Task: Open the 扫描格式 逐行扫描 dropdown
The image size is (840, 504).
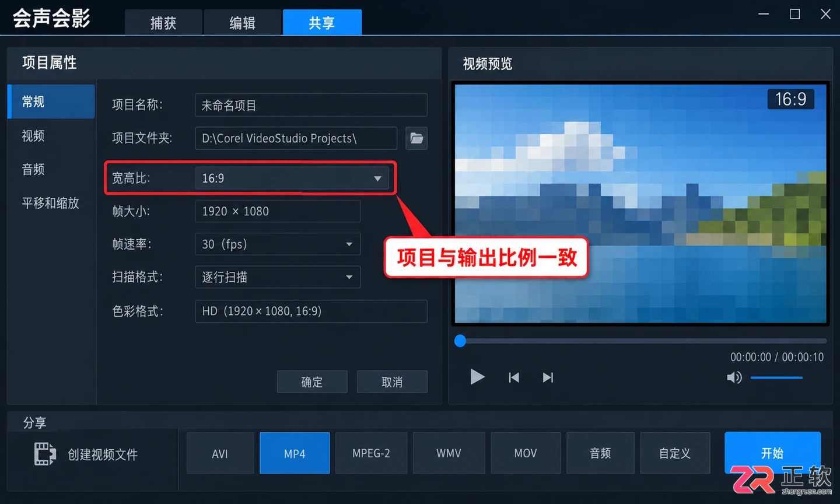Action: [x=278, y=277]
